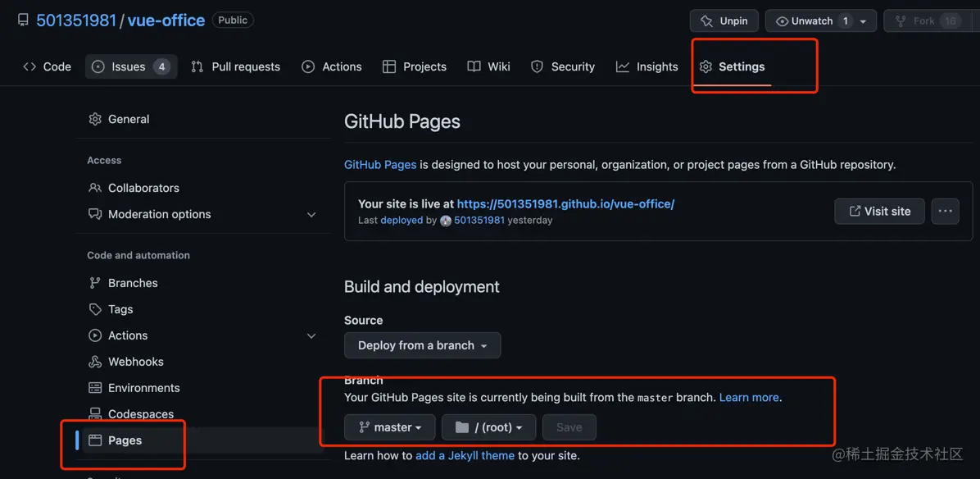Click the kebab menu beside Visit site
The image size is (980, 479).
click(945, 211)
